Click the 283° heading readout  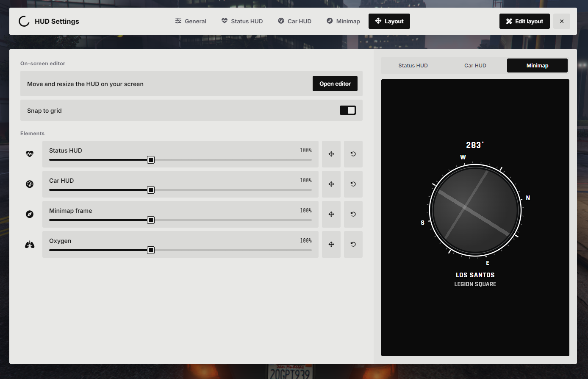click(475, 145)
